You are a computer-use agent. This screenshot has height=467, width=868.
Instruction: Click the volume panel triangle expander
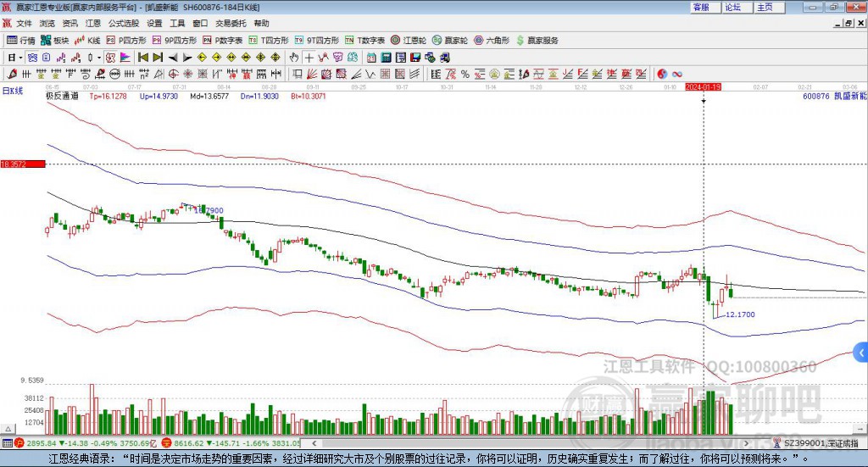coord(8,429)
